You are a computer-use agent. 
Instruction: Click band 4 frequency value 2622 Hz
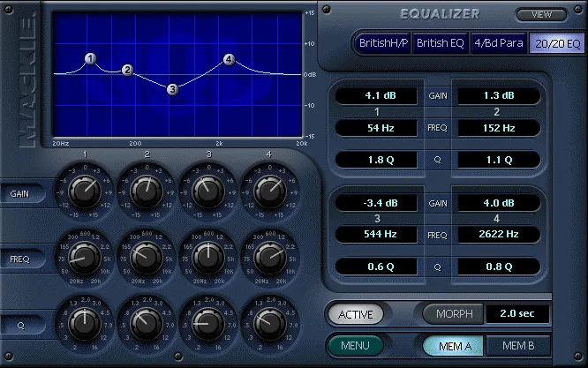[499, 234]
